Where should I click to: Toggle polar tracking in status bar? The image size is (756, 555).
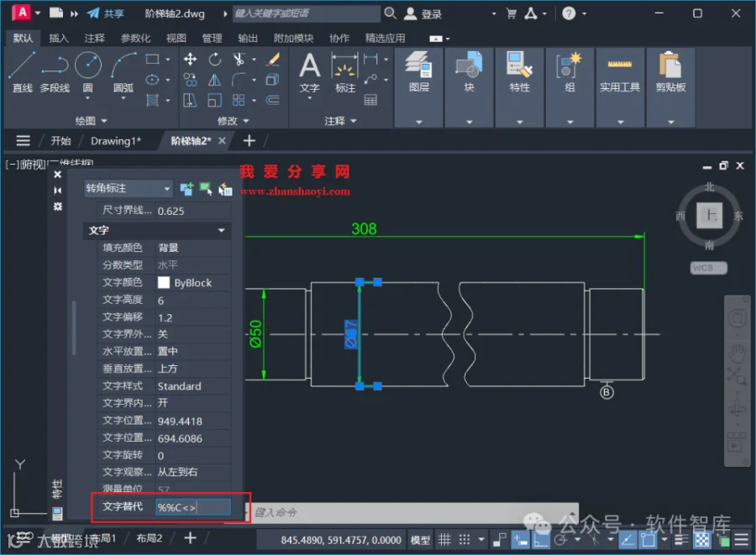[x=560, y=540]
